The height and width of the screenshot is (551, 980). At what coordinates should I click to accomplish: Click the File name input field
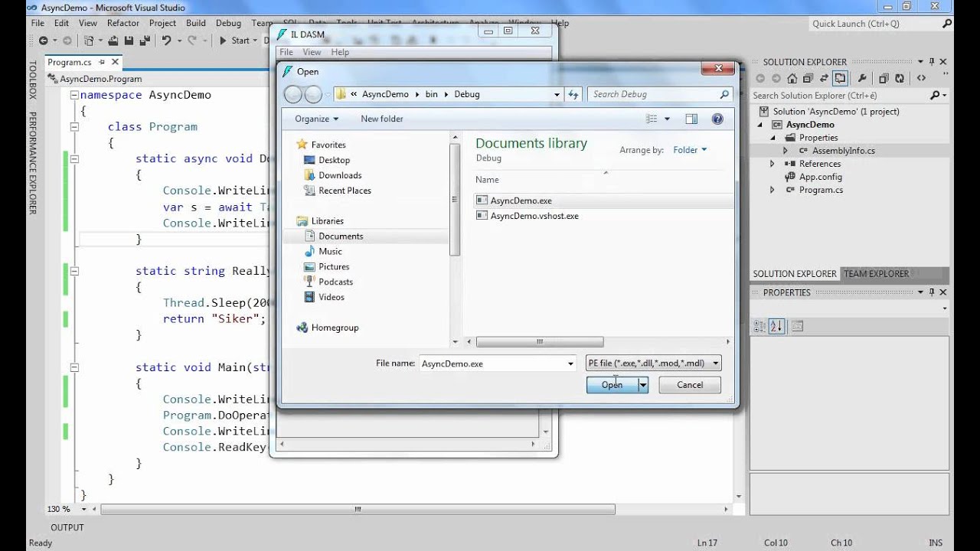(x=492, y=364)
